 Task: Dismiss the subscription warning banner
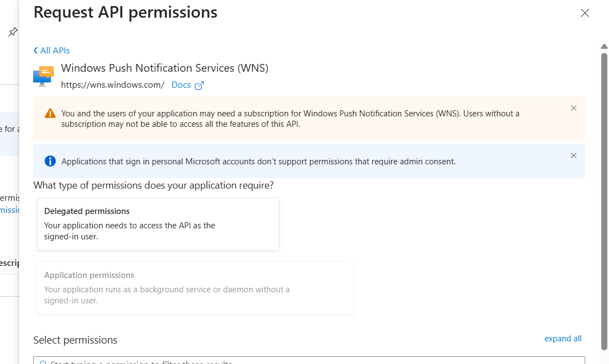click(573, 108)
